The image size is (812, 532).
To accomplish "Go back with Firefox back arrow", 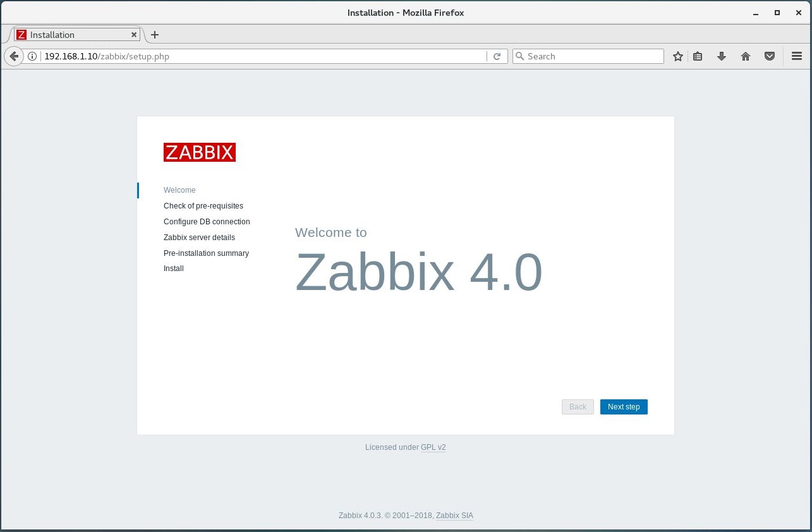I will click(13, 56).
